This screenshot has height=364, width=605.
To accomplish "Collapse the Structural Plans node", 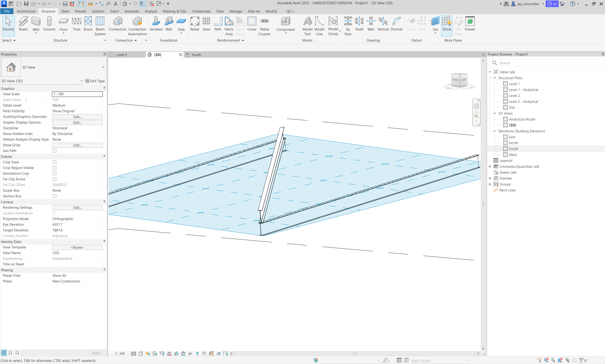I will click(495, 78).
